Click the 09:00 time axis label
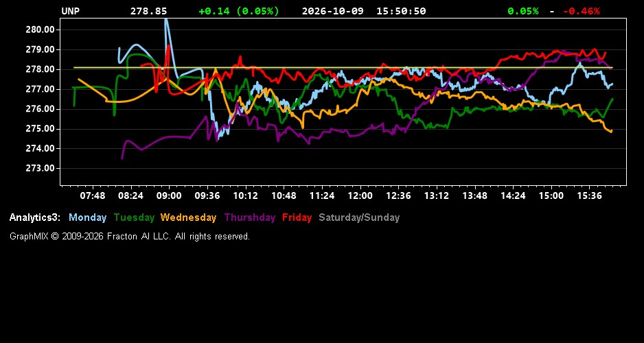 [x=169, y=196]
